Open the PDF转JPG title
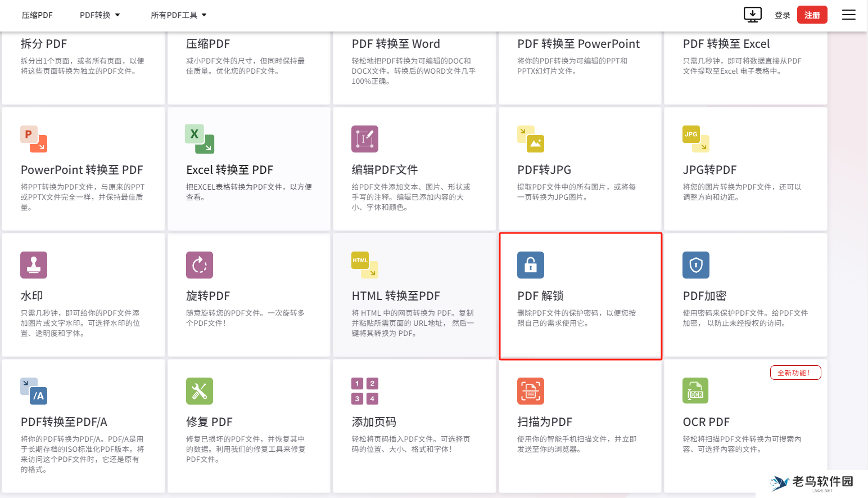Viewport: 868px width, 498px height. pos(544,170)
